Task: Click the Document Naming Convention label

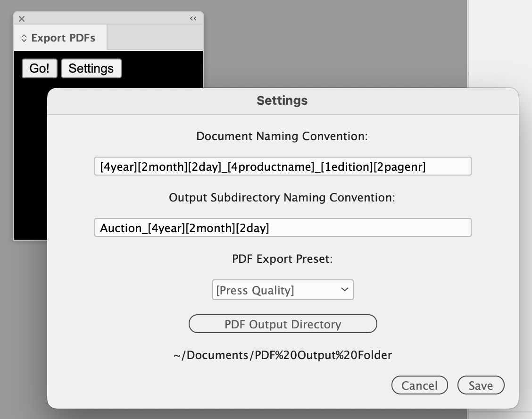Action: click(x=282, y=136)
